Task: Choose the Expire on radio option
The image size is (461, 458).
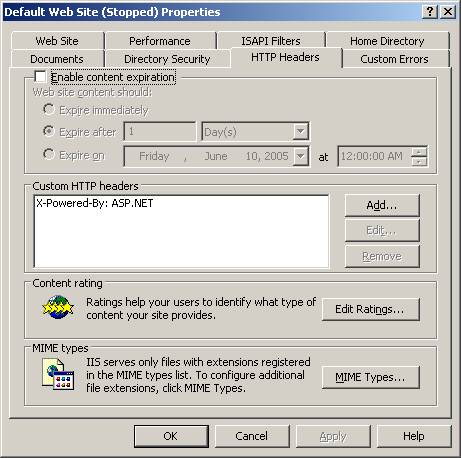Action: coord(49,154)
